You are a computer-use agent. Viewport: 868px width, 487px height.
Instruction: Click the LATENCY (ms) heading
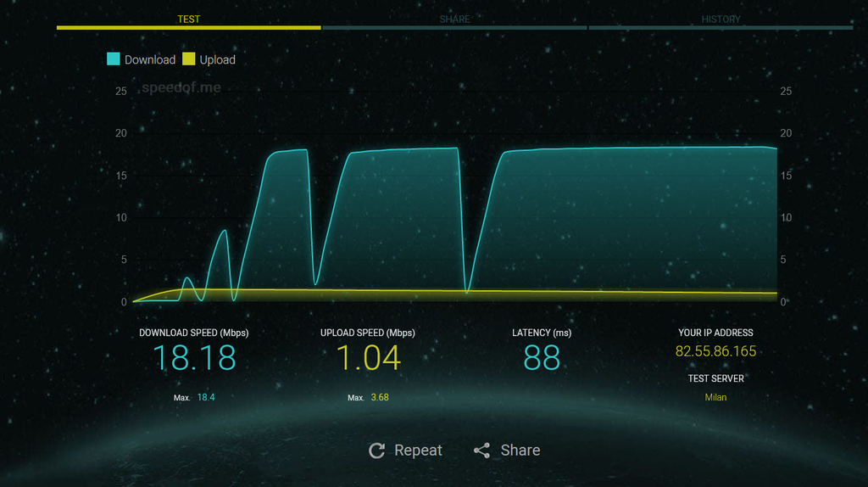(542, 333)
